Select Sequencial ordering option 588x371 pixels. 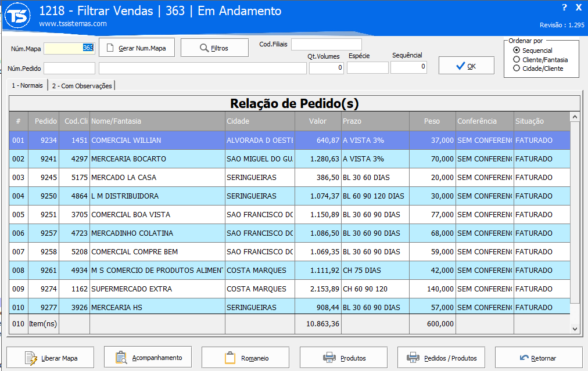coord(517,51)
